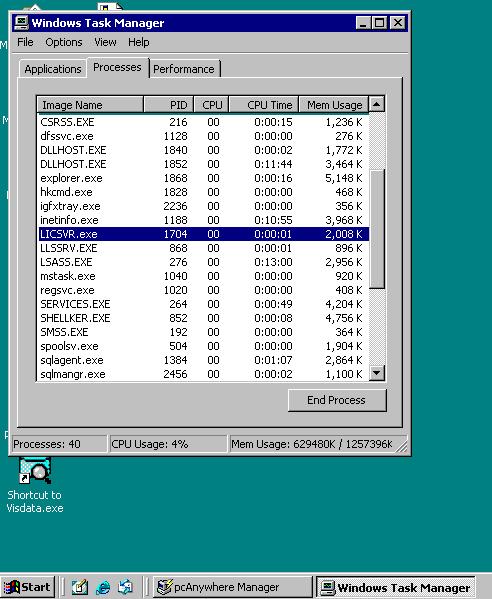Viewport: 492px width, 599px height.
Task: Switch to the Performance tab
Action: (x=184, y=69)
